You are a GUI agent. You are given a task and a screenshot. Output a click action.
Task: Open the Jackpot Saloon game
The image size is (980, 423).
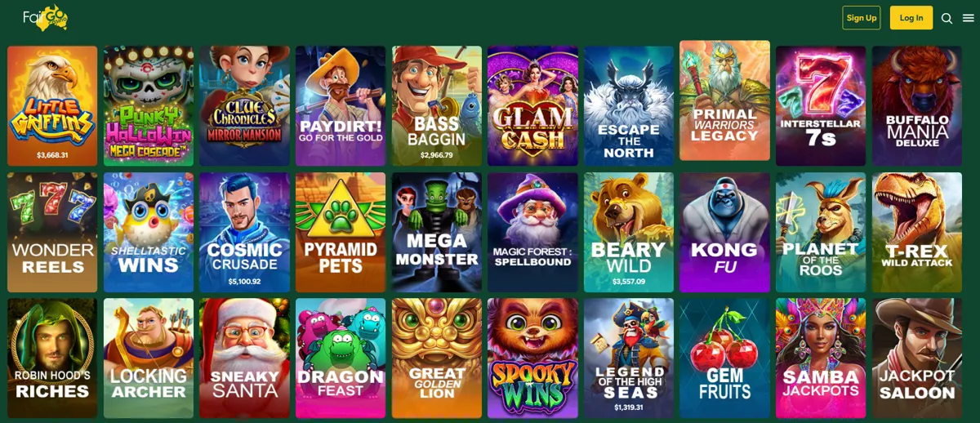click(x=917, y=358)
